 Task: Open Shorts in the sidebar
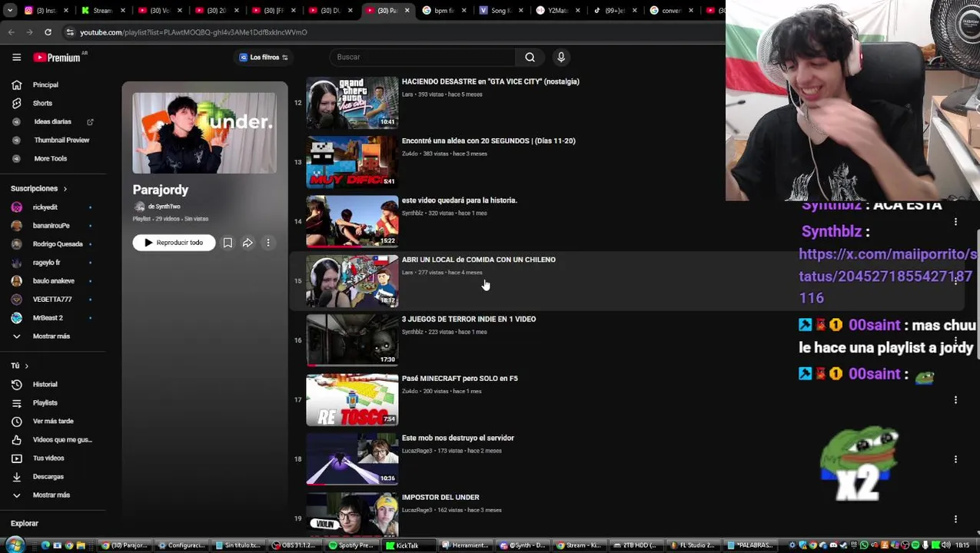pyautogui.click(x=42, y=103)
